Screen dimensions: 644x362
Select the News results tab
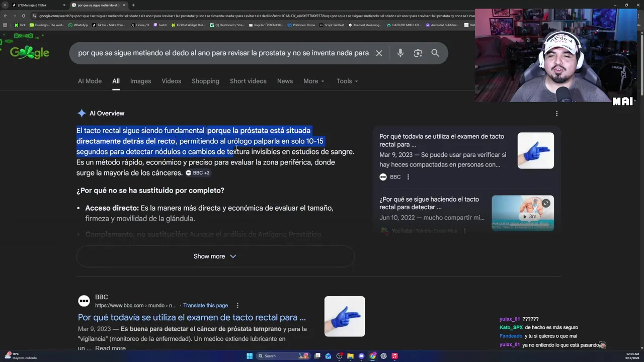285,81
